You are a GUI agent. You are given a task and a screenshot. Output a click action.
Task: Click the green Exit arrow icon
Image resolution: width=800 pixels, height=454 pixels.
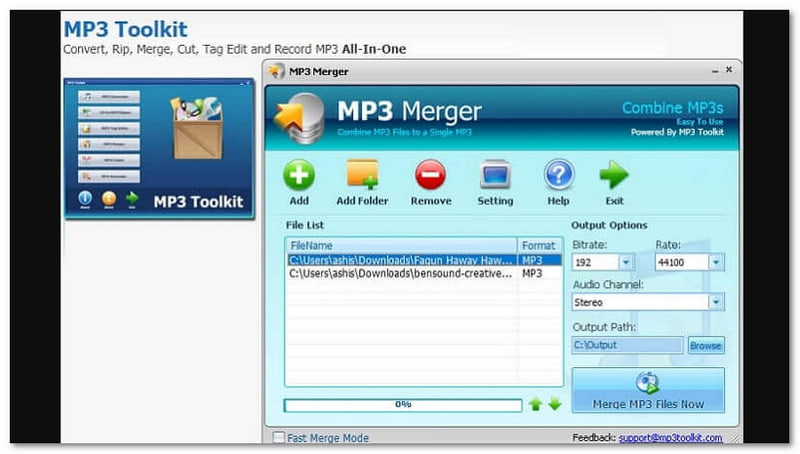(614, 175)
